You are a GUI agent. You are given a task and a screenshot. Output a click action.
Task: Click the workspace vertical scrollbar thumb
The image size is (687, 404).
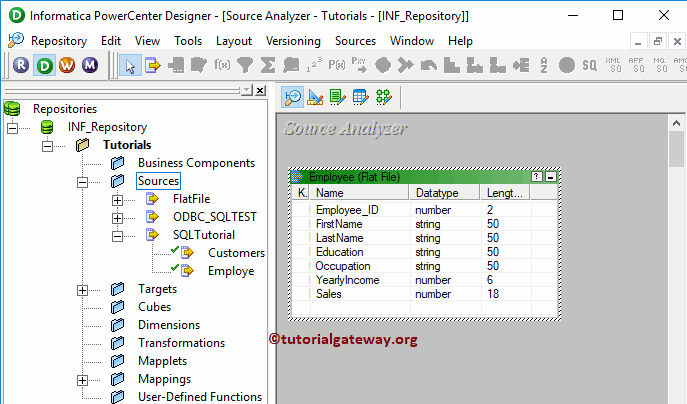676,150
